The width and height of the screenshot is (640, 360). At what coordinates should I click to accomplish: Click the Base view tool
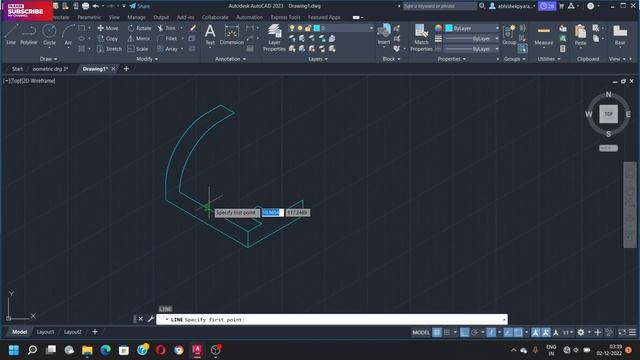[x=620, y=34]
